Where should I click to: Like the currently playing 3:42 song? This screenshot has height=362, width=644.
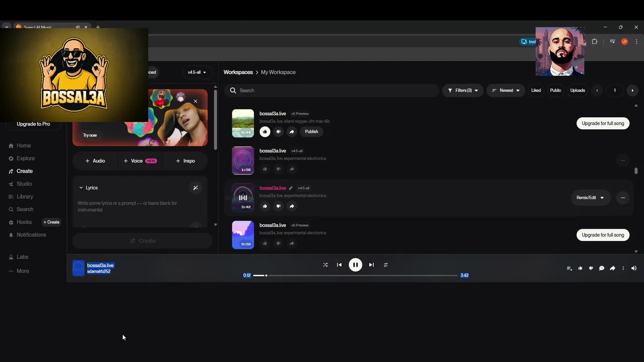click(x=265, y=206)
